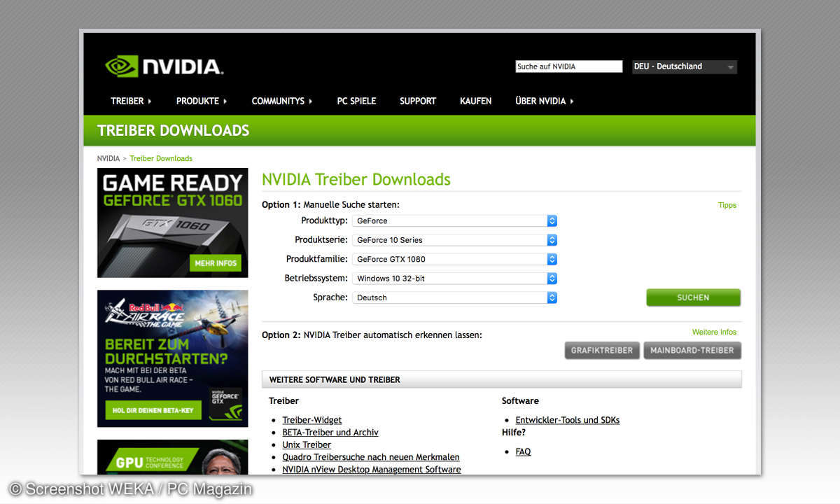Viewport: 840px width, 504px height.
Task: Open the DEU - Deutschland region dropdown
Action: [x=685, y=66]
